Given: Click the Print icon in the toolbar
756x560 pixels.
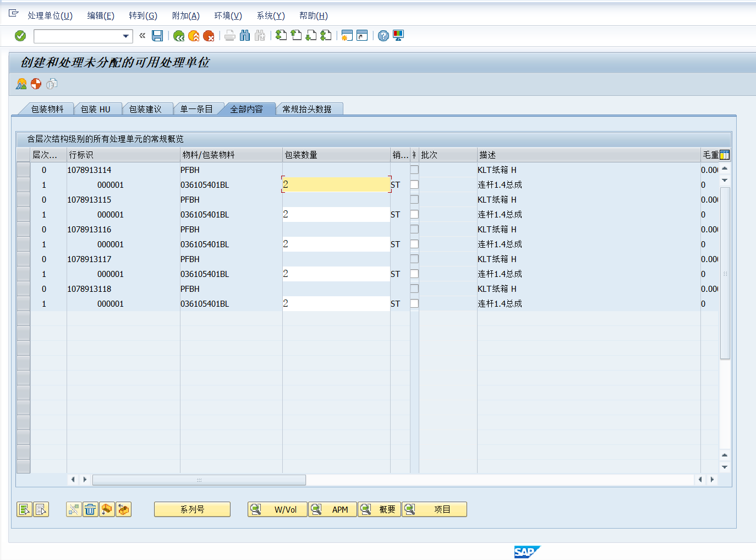Looking at the screenshot, I should pos(230,36).
